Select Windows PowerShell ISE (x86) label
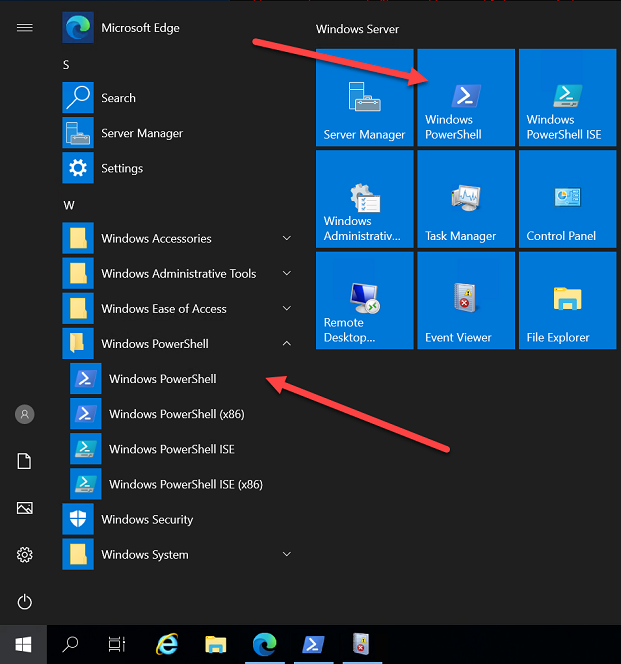 [x=186, y=484]
